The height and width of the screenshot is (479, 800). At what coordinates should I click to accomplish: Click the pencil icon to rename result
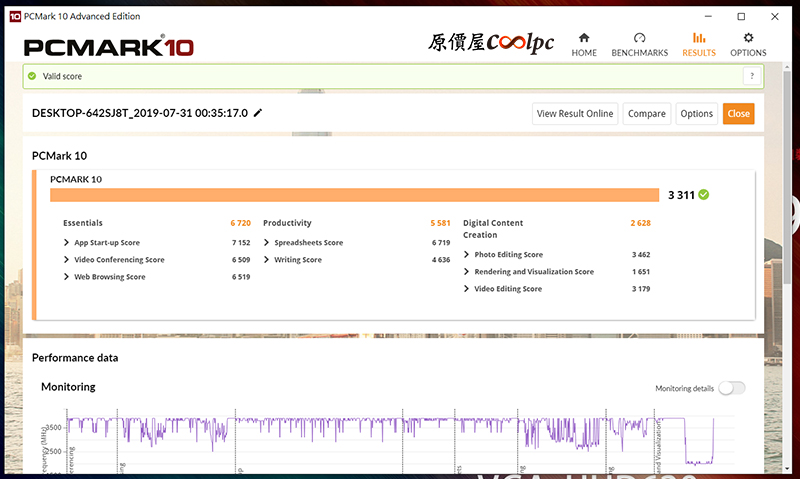click(258, 113)
